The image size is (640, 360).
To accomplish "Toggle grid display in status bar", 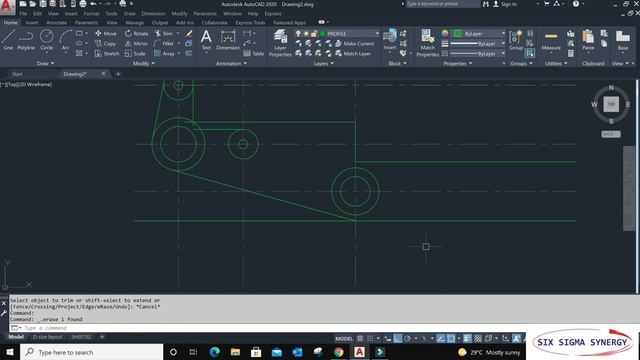I will point(360,338).
